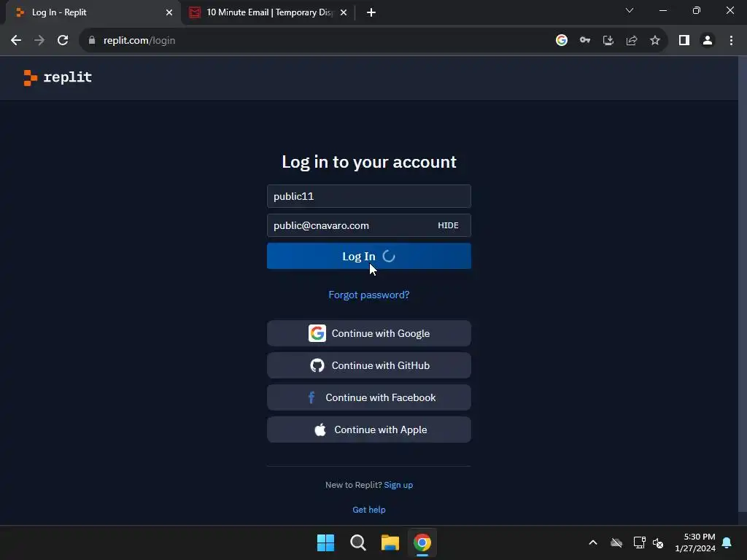Open a new browser tab
Image resolution: width=747 pixels, height=560 pixels.
(371, 12)
